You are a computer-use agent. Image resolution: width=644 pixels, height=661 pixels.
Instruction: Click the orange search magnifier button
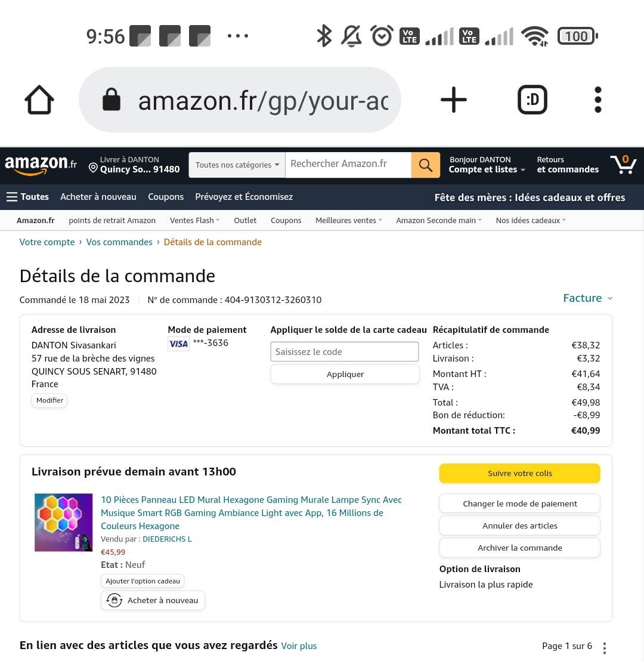click(426, 165)
